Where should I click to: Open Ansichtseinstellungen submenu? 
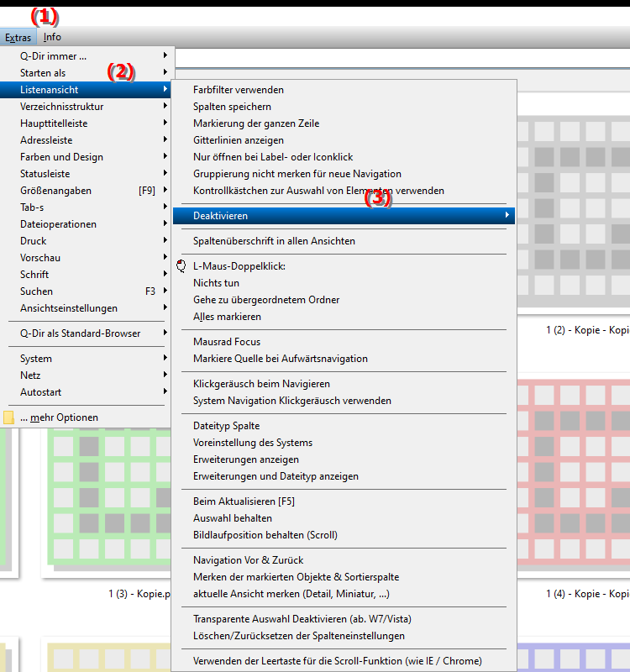[x=86, y=308]
